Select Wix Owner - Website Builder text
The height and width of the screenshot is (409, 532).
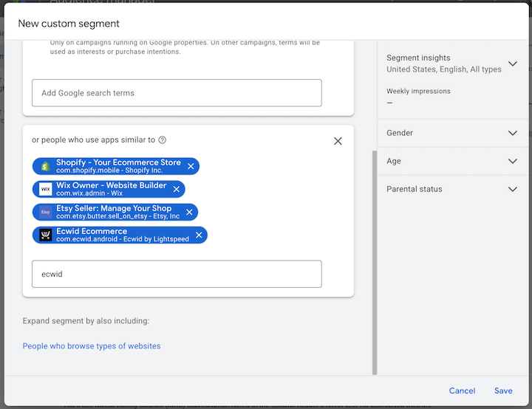coord(112,185)
